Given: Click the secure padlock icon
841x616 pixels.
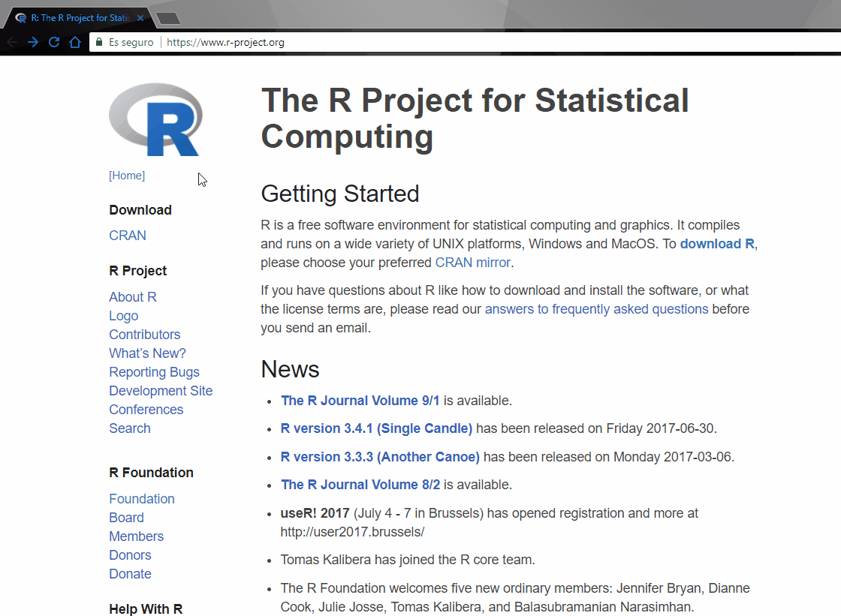Looking at the screenshot, I should pos(98,42).
